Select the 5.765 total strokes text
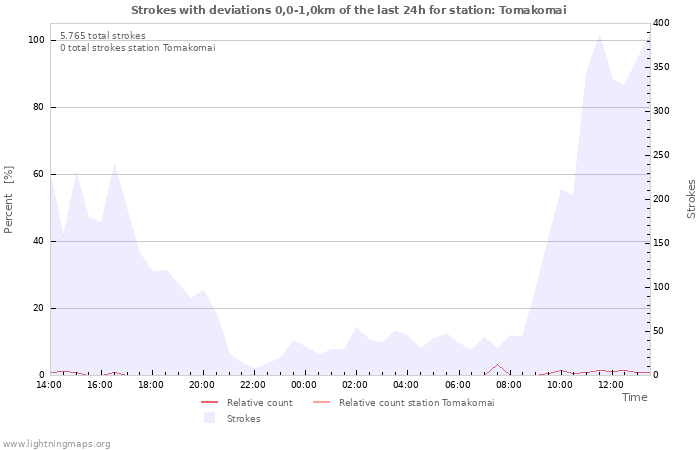 102,36
